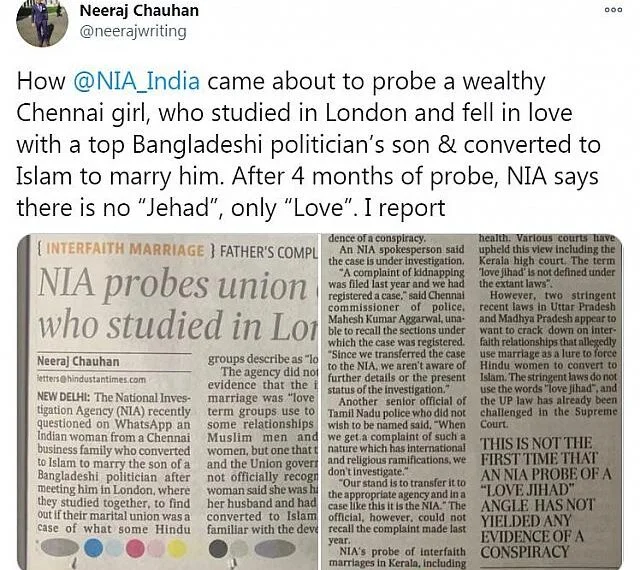Click the Neeraj Chauhan display name
The width and height of the screenshot is (640, 570).
139,11
